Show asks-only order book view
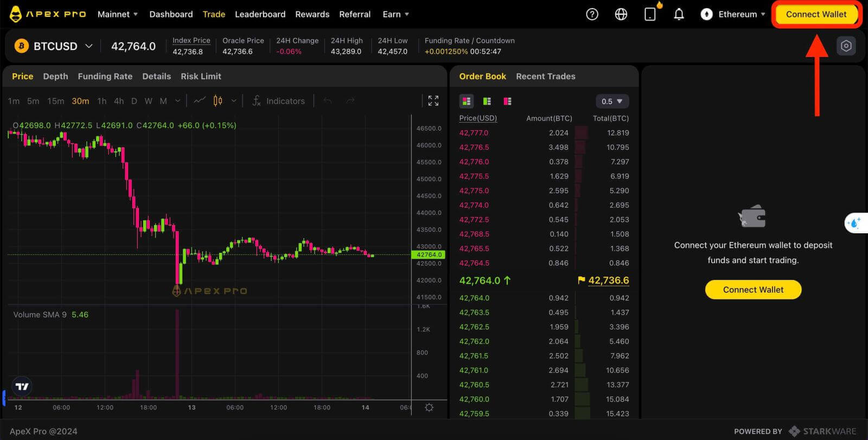This screenshot has height=440, width=868. pyautogui.click(x=507, y=101)
